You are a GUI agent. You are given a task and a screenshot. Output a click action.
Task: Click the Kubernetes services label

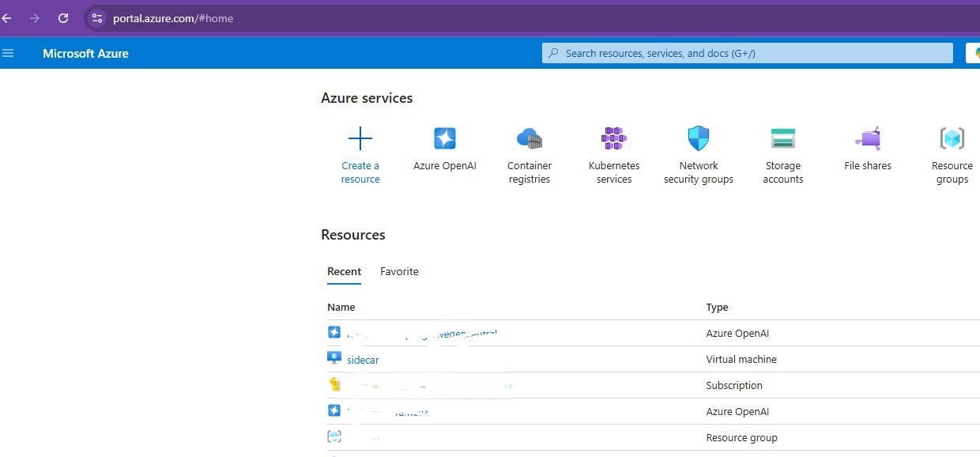[x=614, y=172]
